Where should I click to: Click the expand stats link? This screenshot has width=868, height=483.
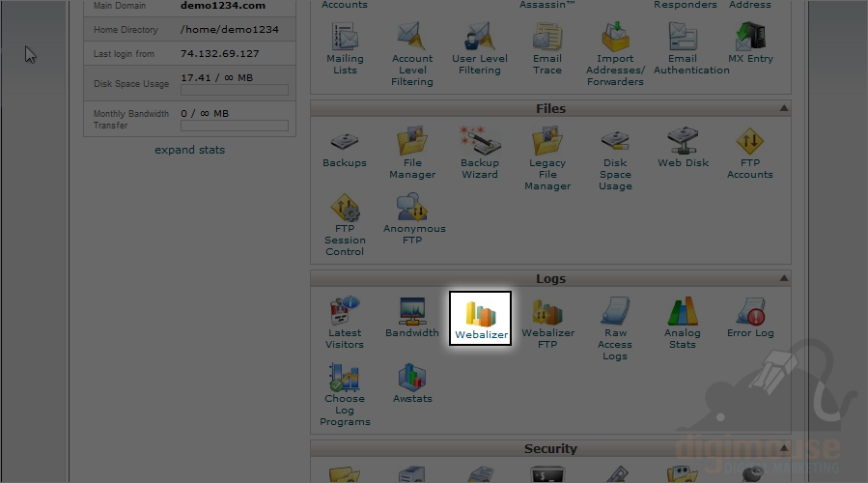tap(189, 150)
